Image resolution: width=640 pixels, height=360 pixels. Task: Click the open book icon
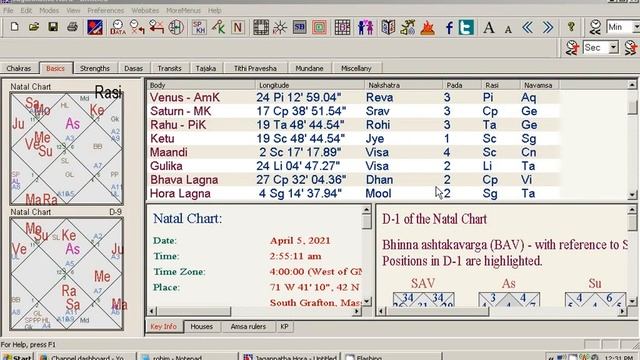pos(388,27)
